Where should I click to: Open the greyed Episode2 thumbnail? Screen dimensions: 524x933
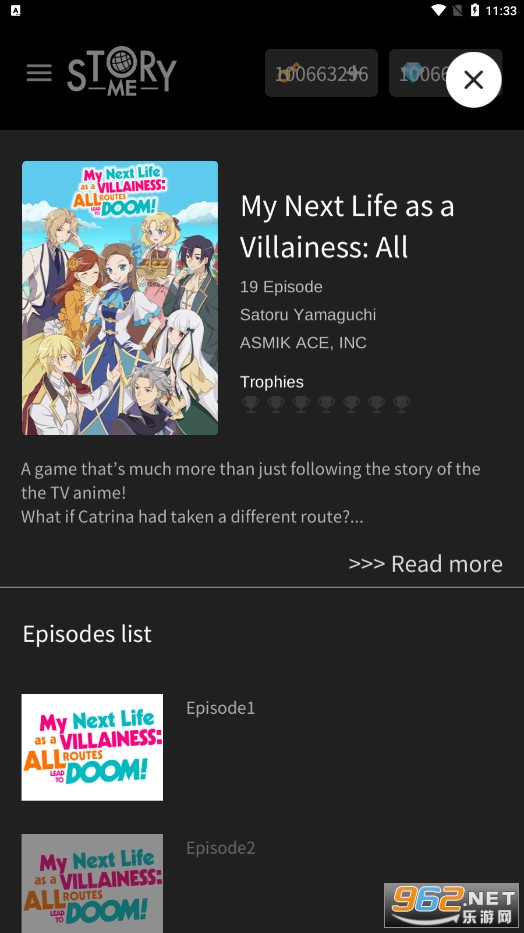[92, 884]
